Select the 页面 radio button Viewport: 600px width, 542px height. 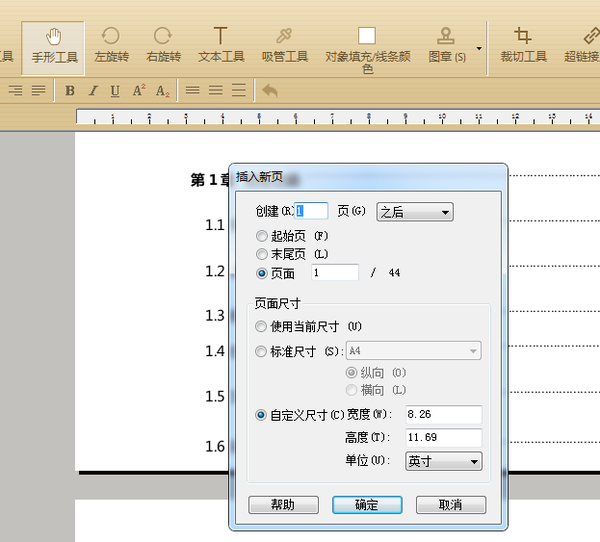(262, 273)
